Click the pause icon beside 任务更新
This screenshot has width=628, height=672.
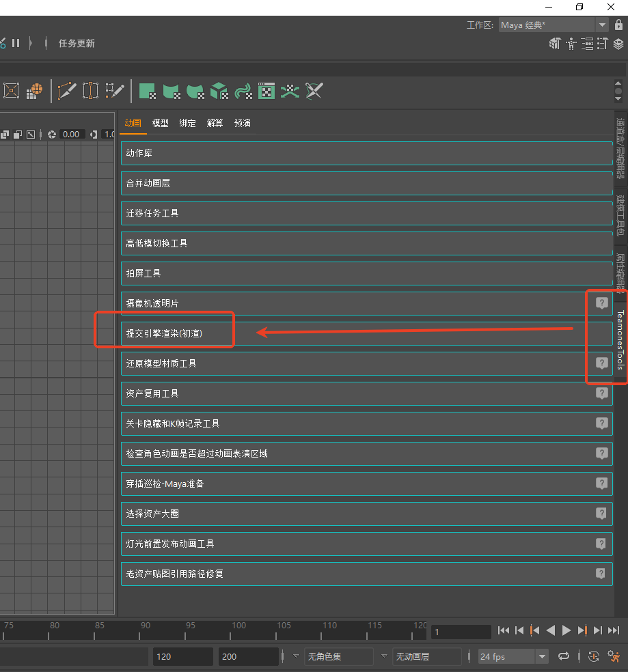(16, 43)
